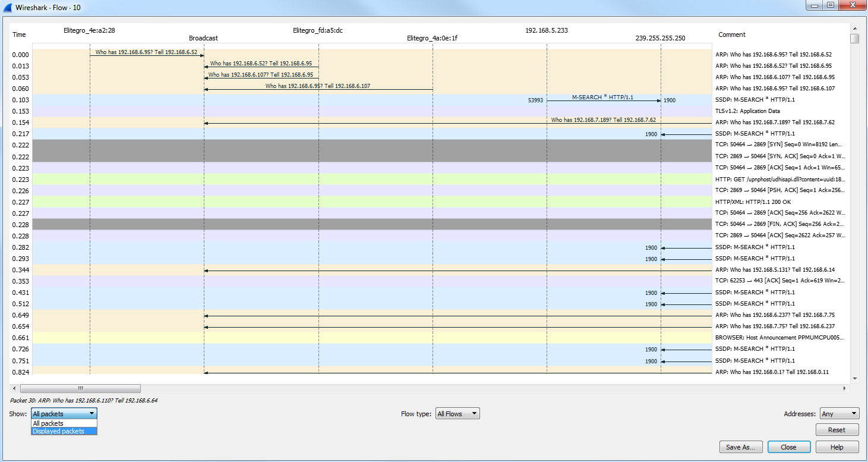868x462 pixels.
Task: Maximize the Wireshark Flow window
Action: 830,5
